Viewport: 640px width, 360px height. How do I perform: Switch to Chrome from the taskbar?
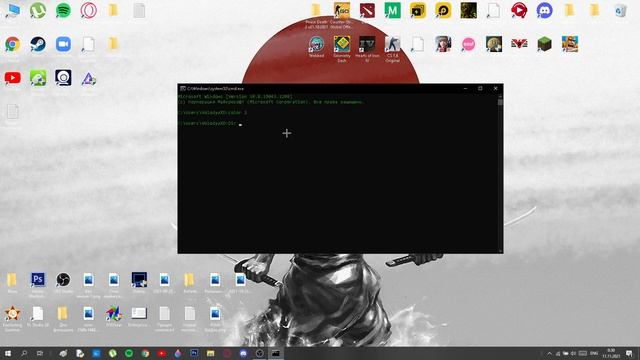[x=145, y=353]
